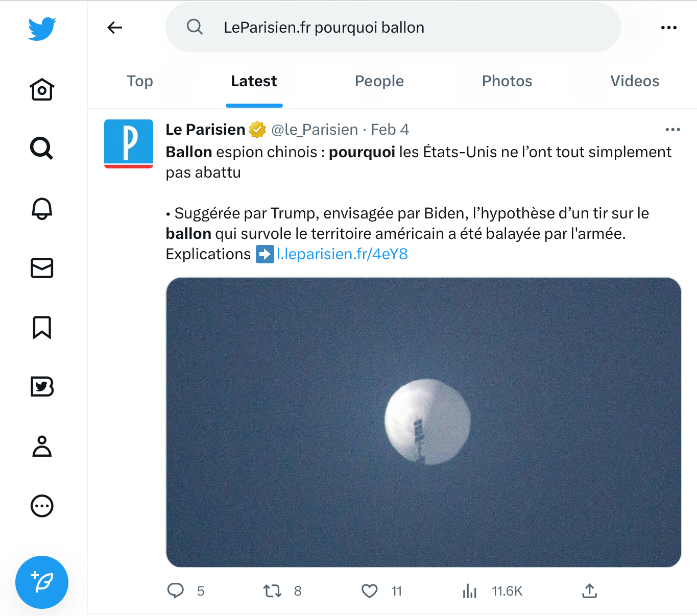Click the Twitter bird logo

click(42, 29)
